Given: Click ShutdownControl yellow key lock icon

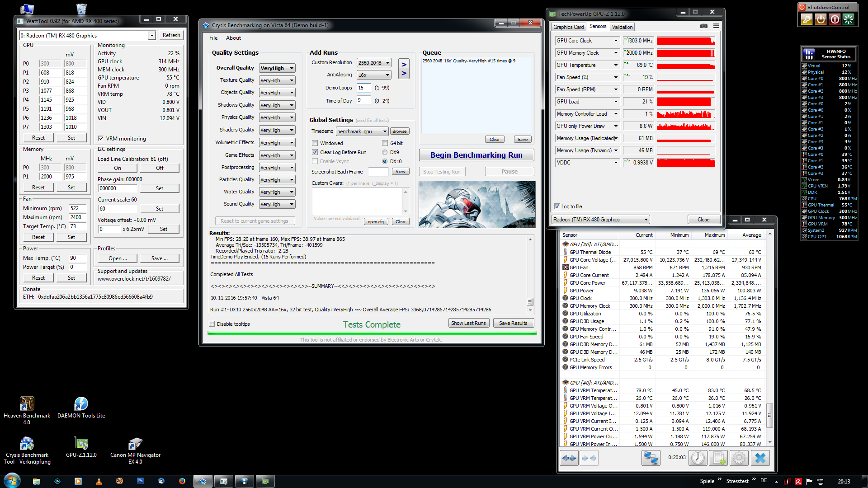Looking at the screenshot, I should click(807, 19).
